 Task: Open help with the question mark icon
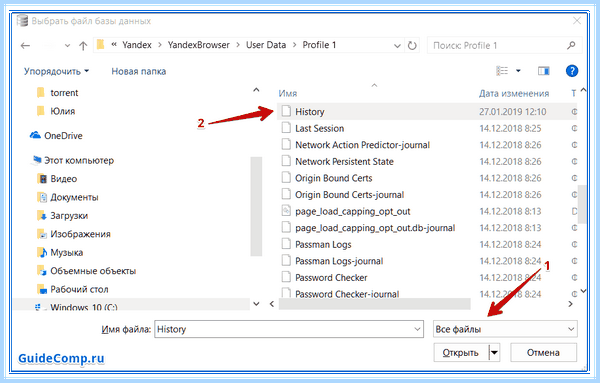tap(572, 71)
